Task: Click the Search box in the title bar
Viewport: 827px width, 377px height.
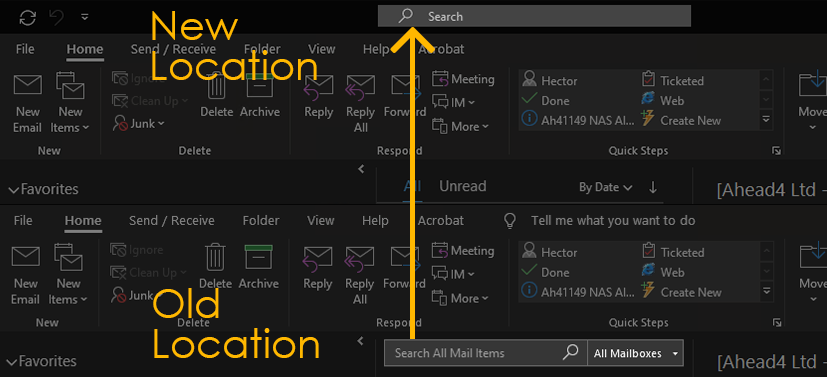Action: (x=534, y=16)
